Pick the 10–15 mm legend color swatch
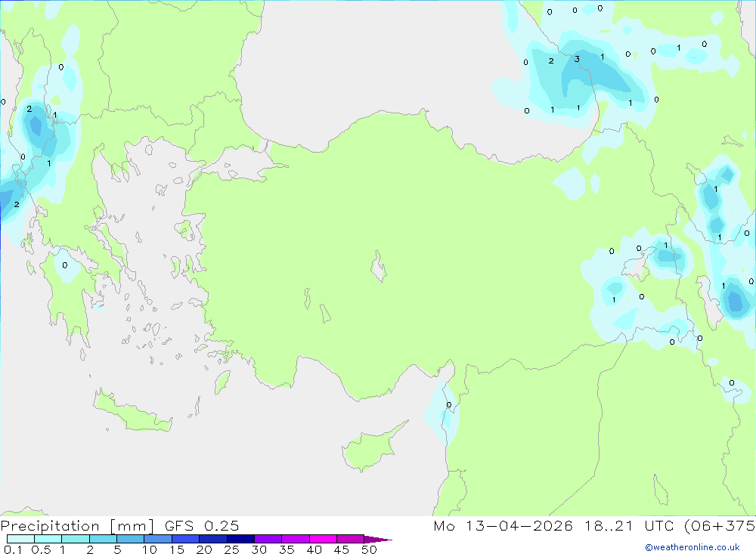Screen dimensions: 756x554 158,539
